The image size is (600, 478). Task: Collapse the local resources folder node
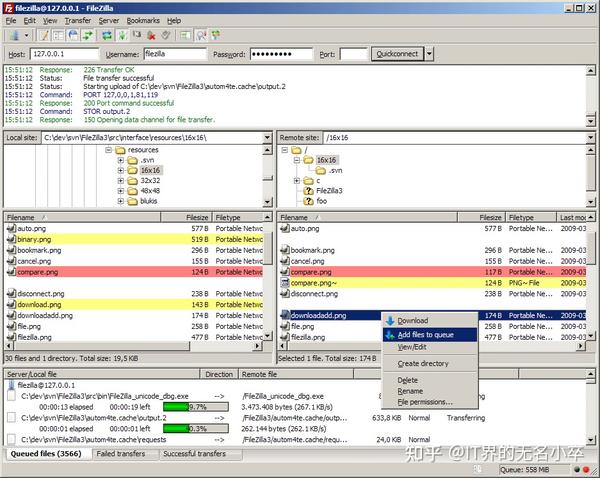pos(109,150)
